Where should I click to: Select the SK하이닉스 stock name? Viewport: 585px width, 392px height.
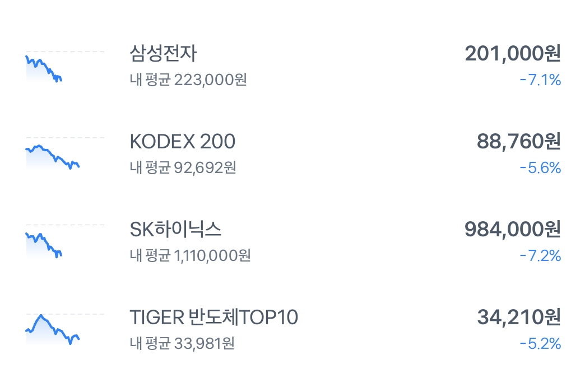175,229
